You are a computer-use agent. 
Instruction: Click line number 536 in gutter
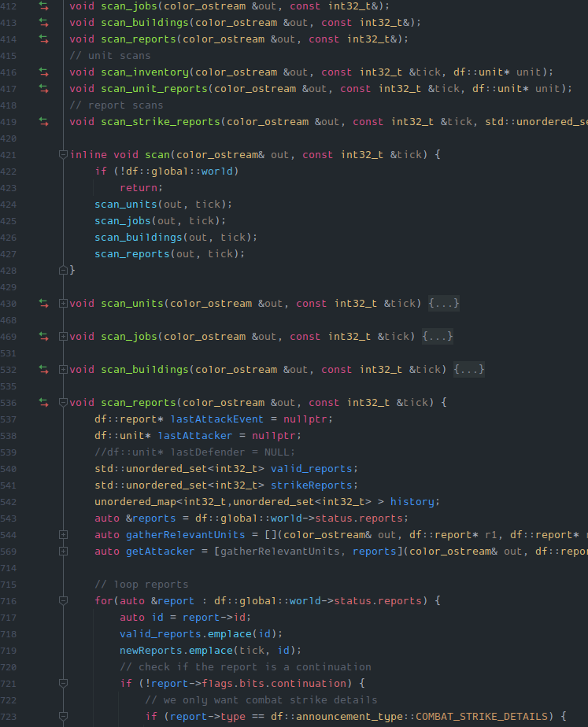click(9, 403)
